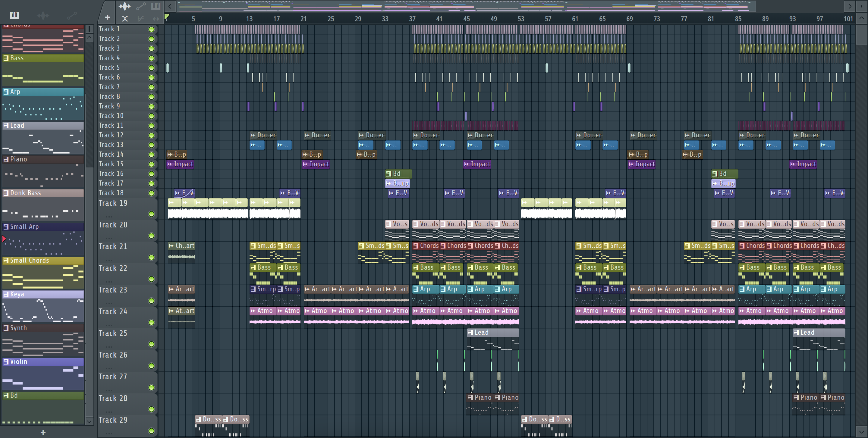Viewport: 868px width, 438px height.
Task: Mute Track 10
Action: (x=152, y=116)
